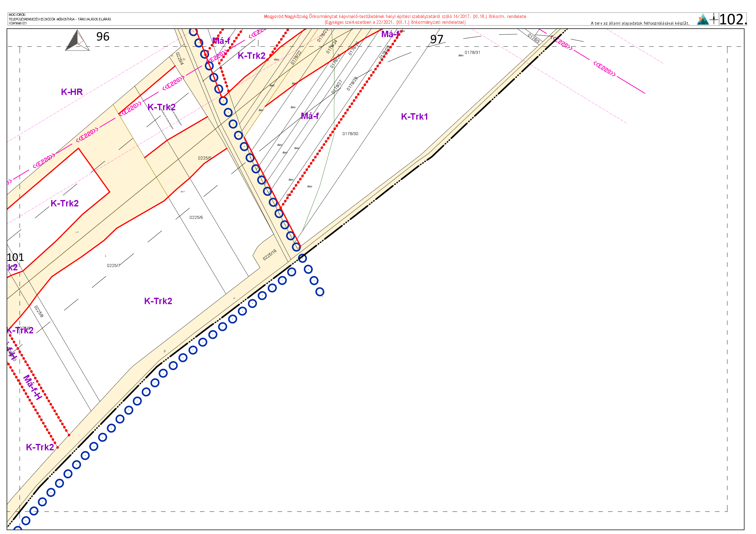Viewport: 756px width, 534px height.
Task: Click the parcel number 0225/7 label
Action: tap(113, 265)
